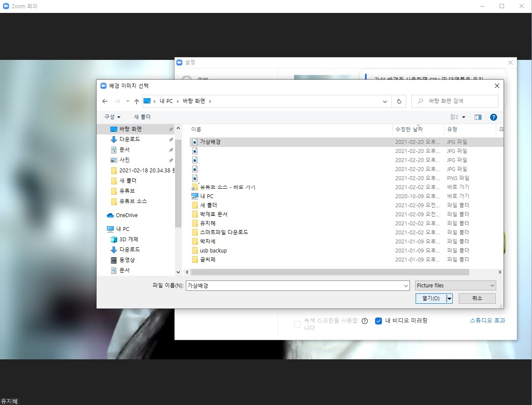Open the 스튜디오 효과 link
Image resolution: width=532 pixels, height=405 pixels.
pyautogui.click(x=487, y=321)
